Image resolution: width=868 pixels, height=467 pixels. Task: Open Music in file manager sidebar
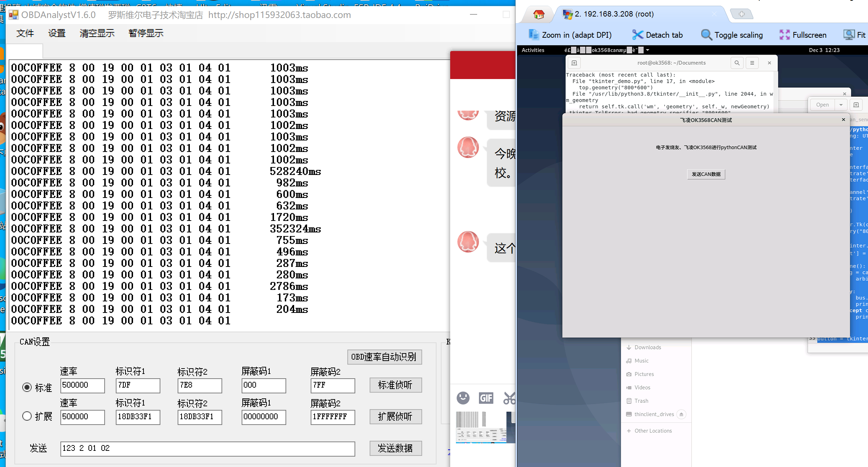641,361
